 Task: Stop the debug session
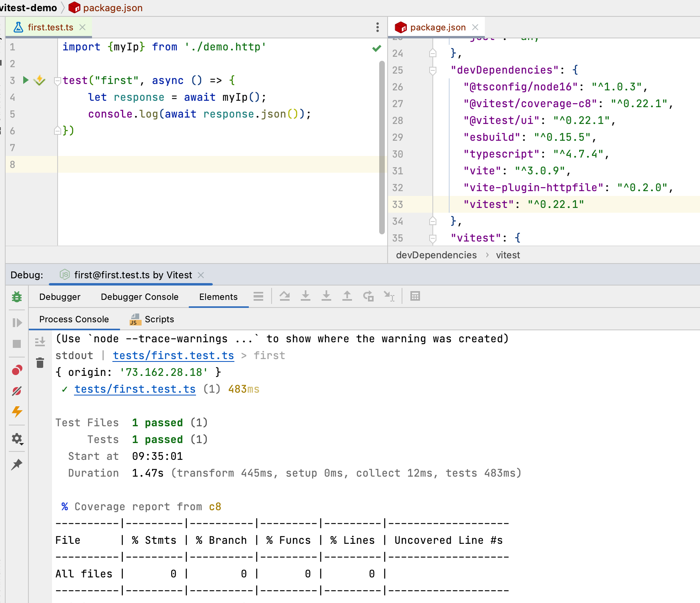pos(17,344)
